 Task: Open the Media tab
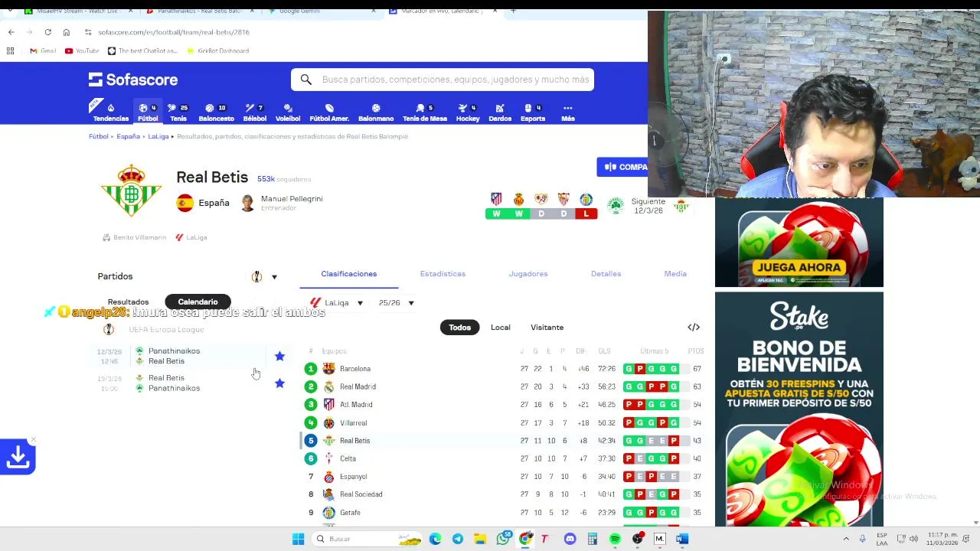[x=675, y=273]
